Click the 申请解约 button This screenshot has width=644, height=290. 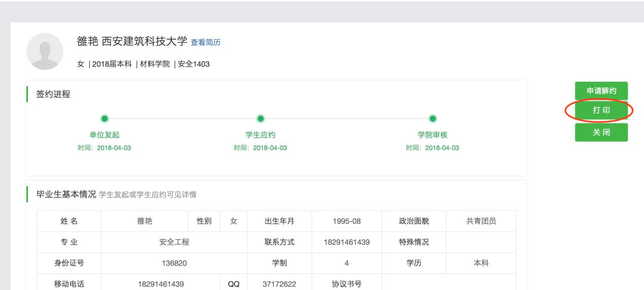click(601, 91)
